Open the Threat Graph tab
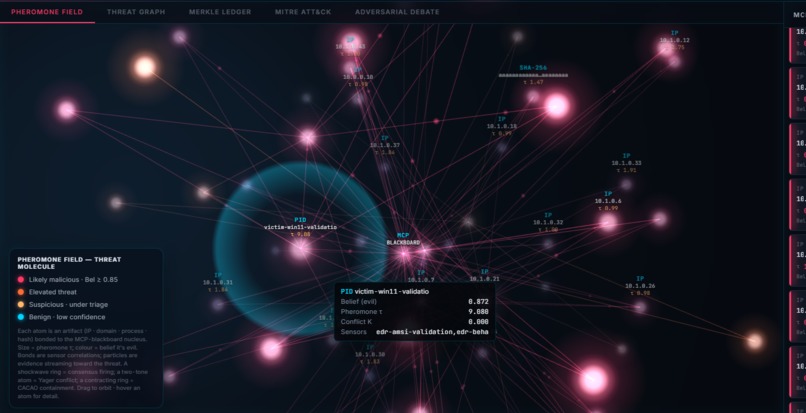Screen dimensions: 806x413 pyautogui.click(x=136, y=12)
